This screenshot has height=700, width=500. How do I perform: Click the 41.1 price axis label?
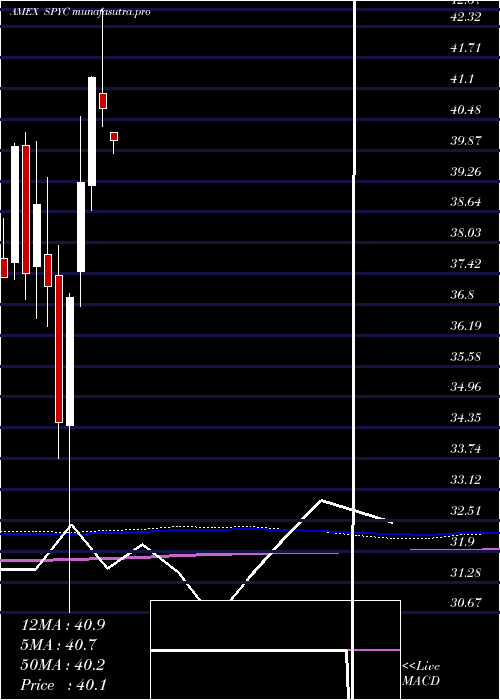(463, 79)
